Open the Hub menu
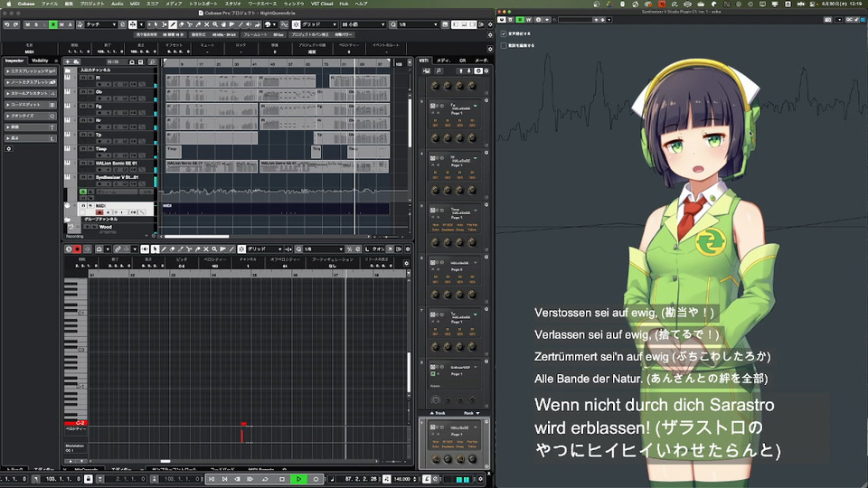 click(344, 4)
